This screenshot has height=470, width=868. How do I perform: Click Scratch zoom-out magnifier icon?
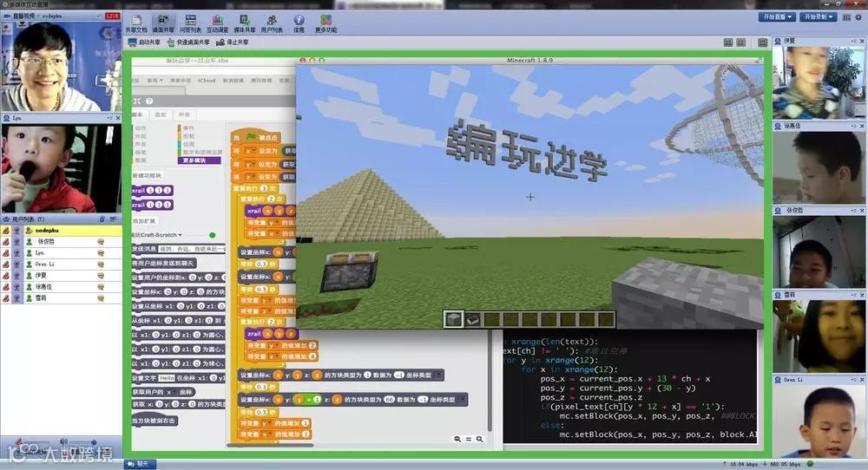457,439
